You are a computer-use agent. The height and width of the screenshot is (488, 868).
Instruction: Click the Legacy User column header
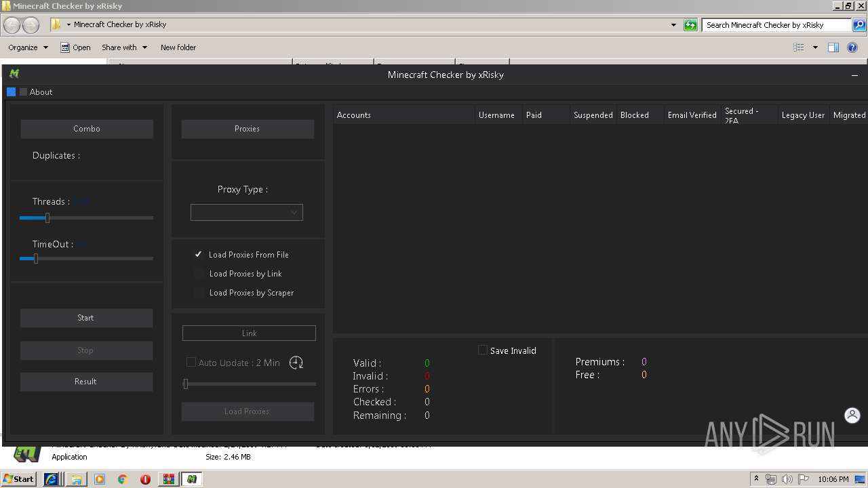tap(803, 115)
